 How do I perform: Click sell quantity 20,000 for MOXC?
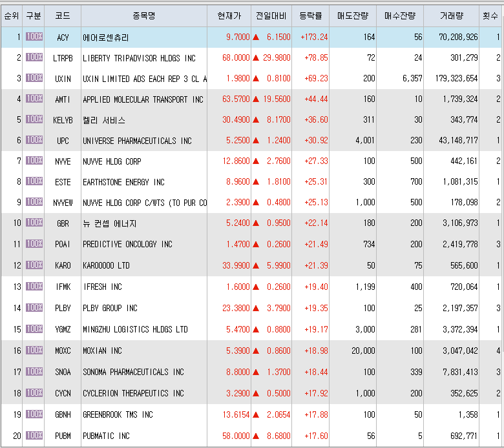[363, 351]
